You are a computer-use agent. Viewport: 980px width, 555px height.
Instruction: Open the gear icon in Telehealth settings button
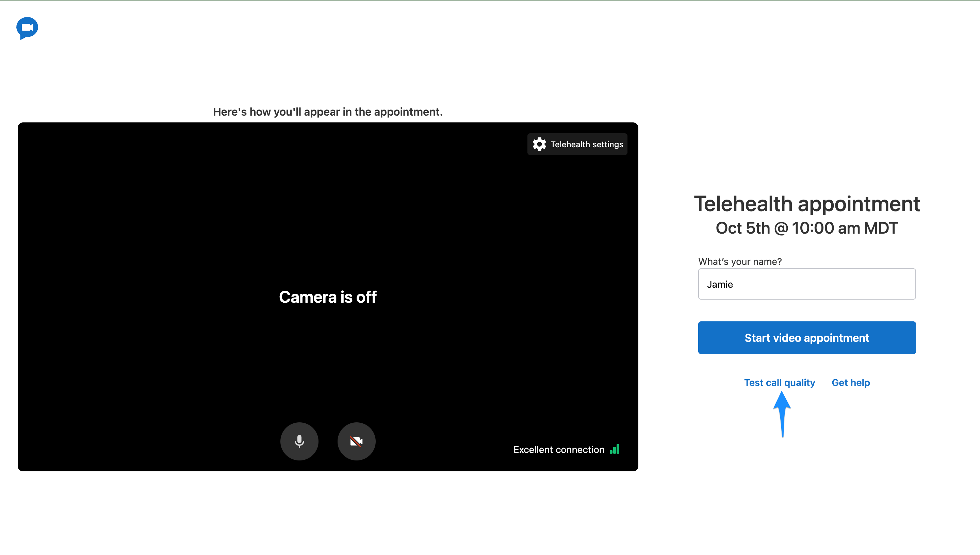tap(539, 144)
